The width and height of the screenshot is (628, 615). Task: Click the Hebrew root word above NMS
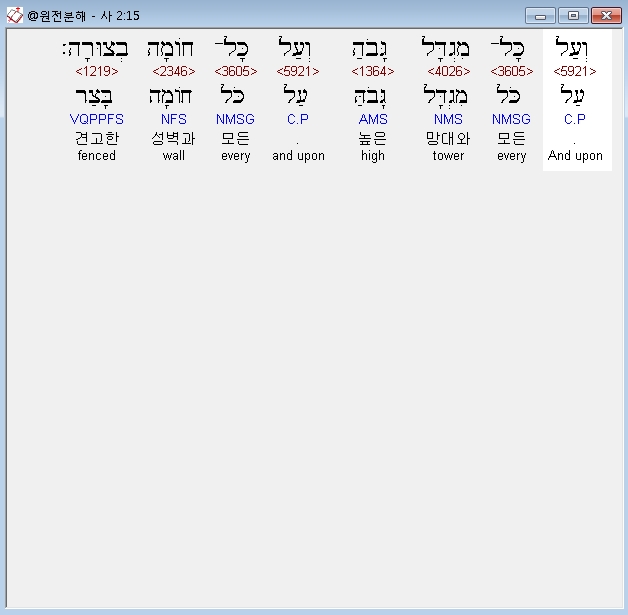pos(445,96)
